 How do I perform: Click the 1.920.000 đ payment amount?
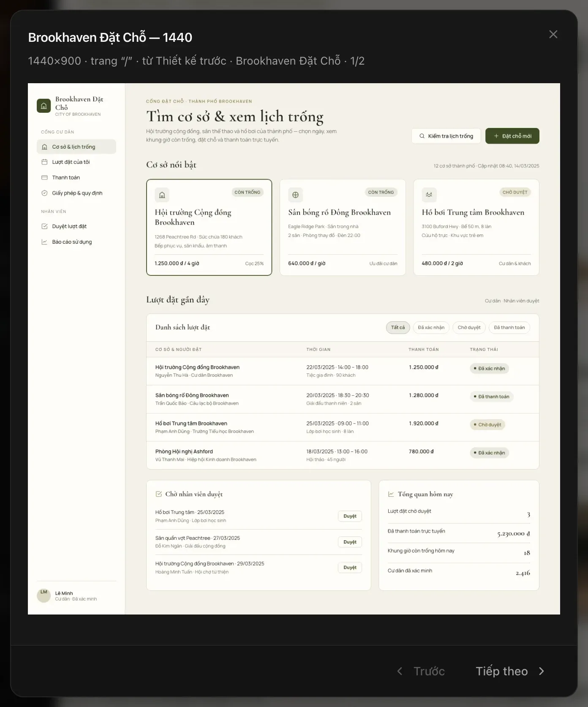pos(424,424)
